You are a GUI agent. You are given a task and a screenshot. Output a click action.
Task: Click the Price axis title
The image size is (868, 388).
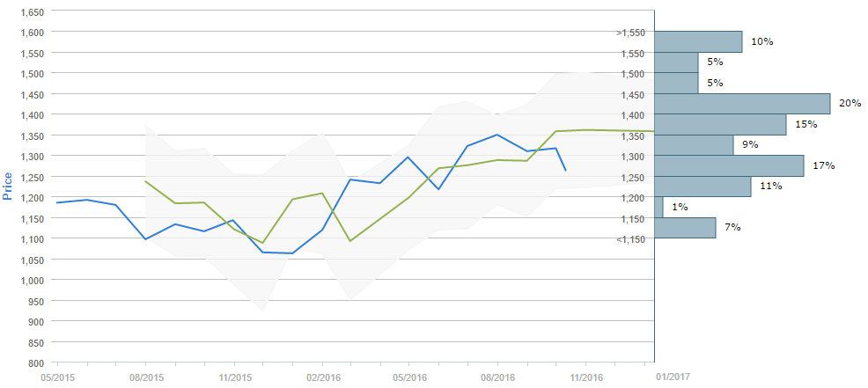[9, 185]
